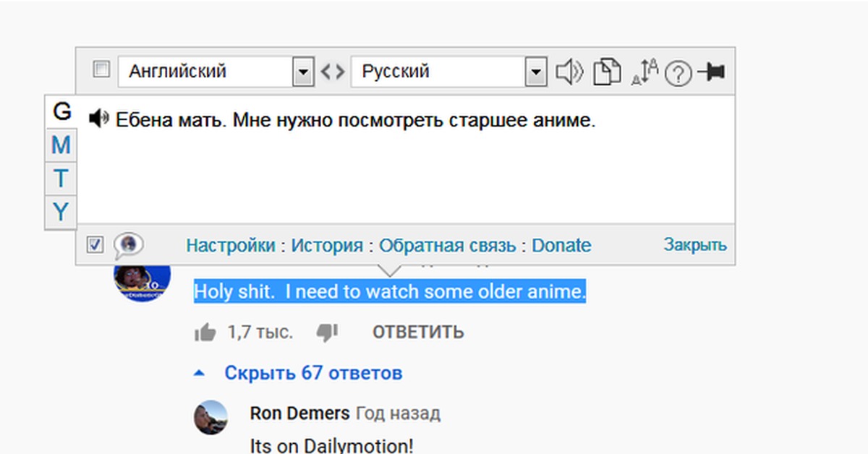868x454 pixels.
Task: Like the comment with the thumbs-up icon
Action: (205, 333)
